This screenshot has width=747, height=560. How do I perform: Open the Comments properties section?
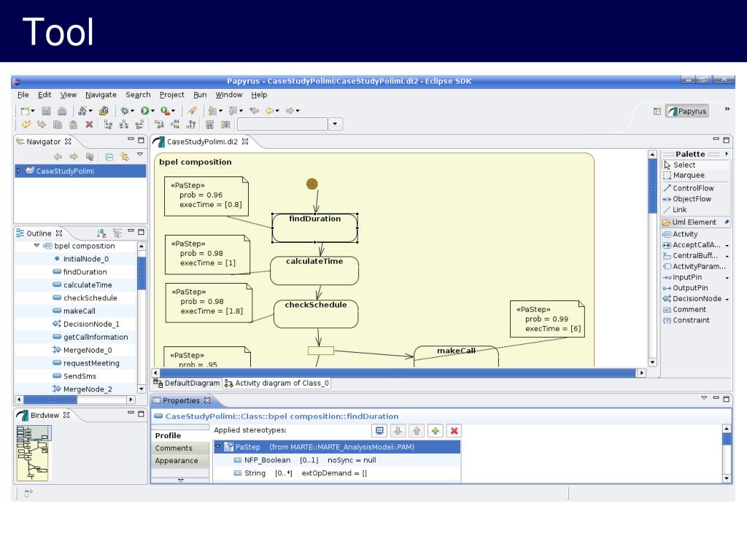pos(180,448)
